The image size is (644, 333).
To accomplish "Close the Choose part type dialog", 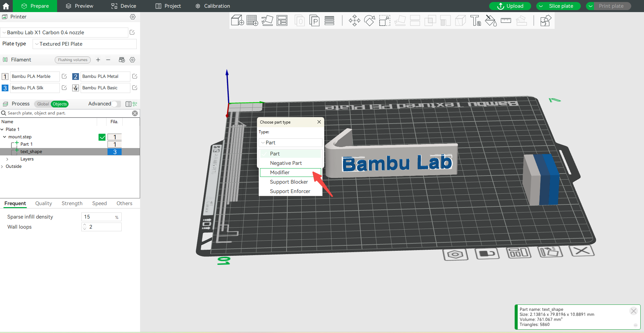I will tap(319, 122).
